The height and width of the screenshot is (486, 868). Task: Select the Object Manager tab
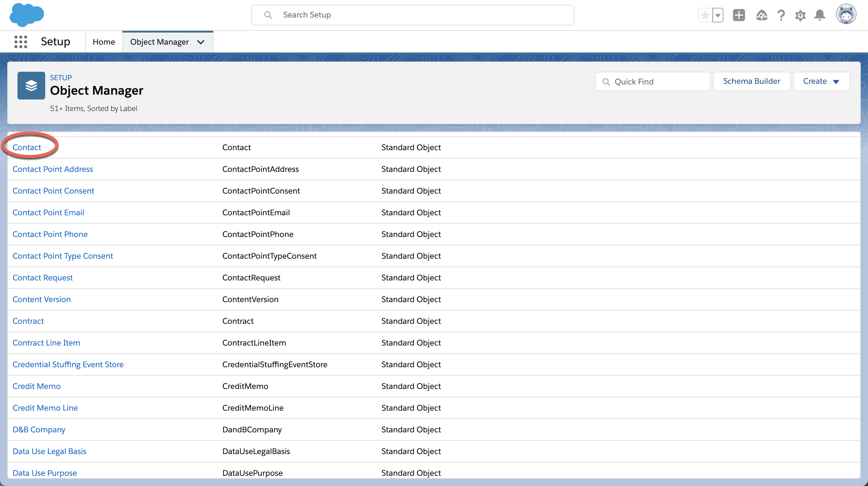[x=159, y=42]
